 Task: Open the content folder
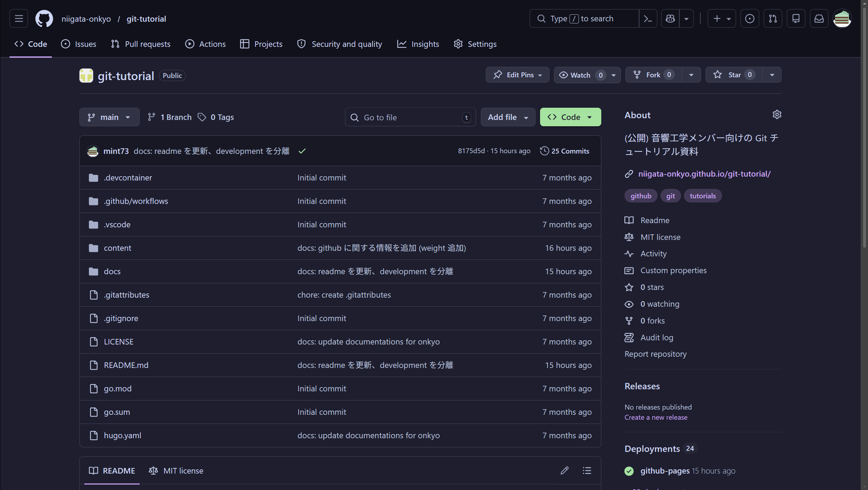(x=117, y=248)
